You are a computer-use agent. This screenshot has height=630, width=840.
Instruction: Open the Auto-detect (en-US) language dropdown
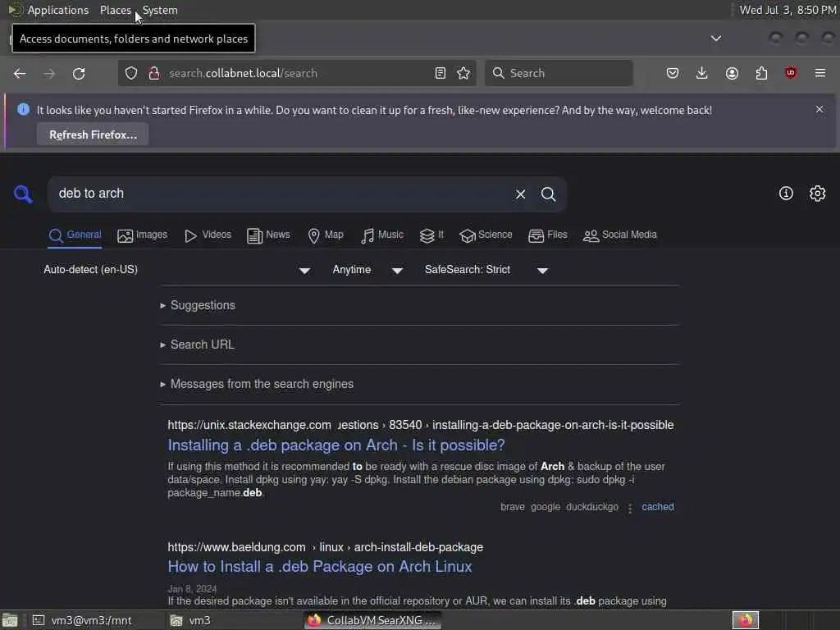coord(177,270)
